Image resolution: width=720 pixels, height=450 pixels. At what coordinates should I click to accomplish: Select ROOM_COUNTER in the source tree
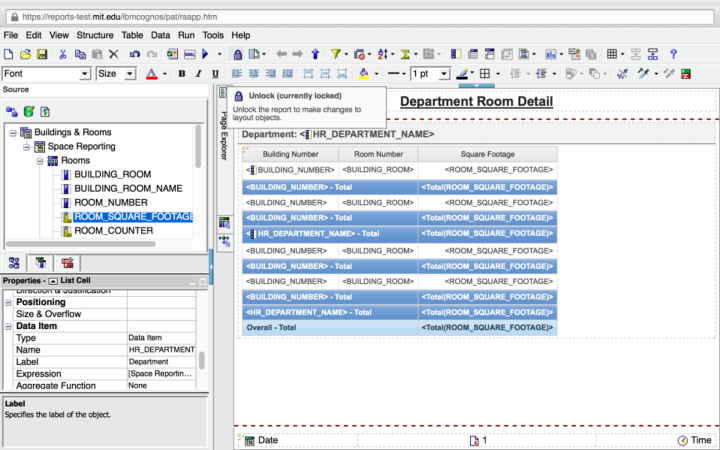(113, 231)
